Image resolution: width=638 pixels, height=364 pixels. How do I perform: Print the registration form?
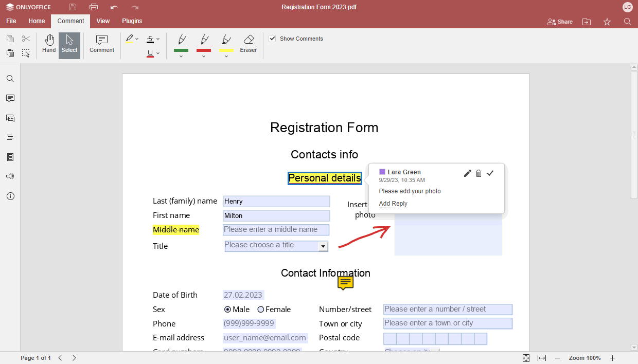point(93,7)
